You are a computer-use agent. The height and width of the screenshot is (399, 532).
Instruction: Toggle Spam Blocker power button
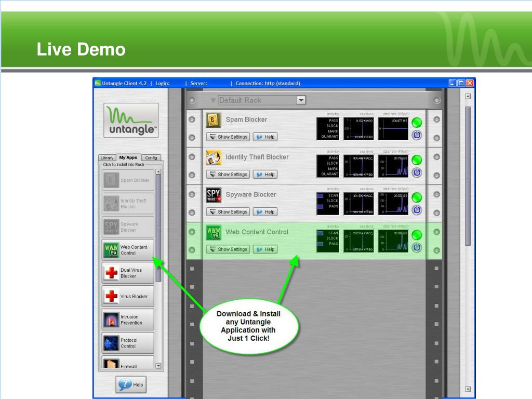417,135
